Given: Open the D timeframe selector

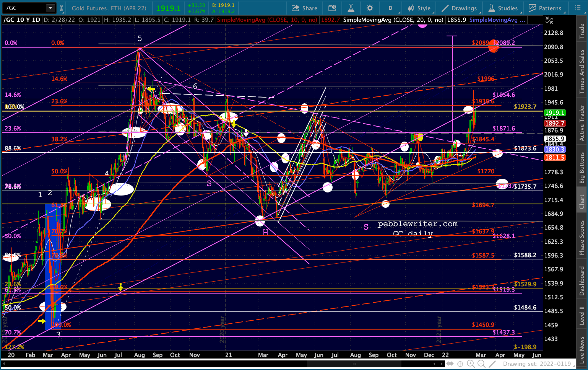Looking at the screenshot, I should tap(391, 8).
